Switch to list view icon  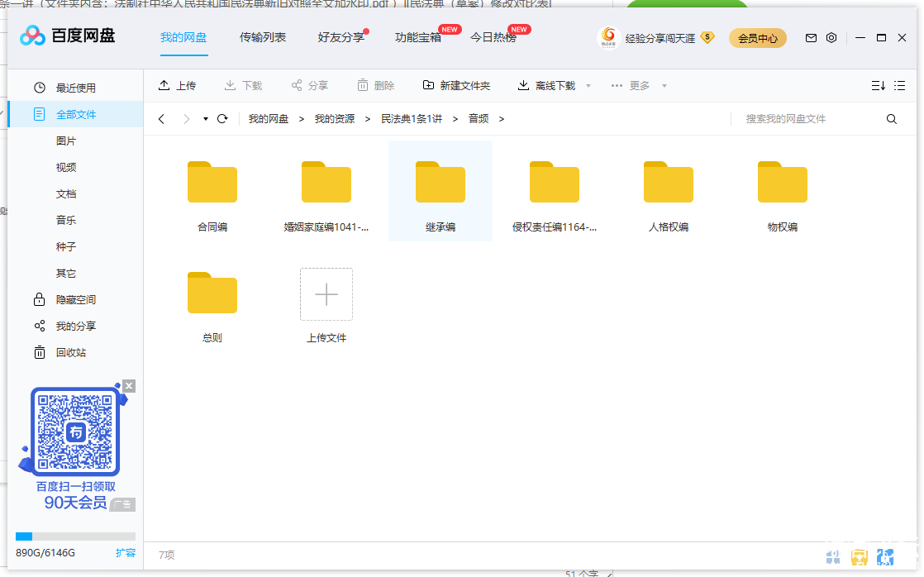point(899,86)
